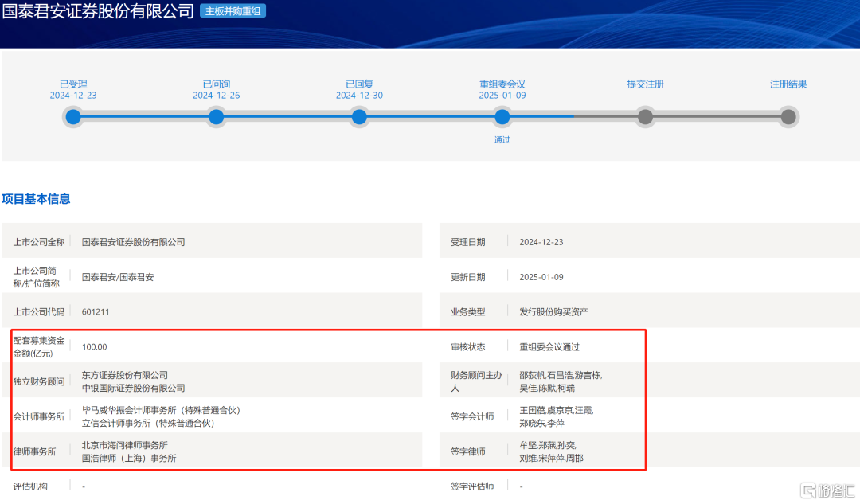Click the 项目基本信息 section heading

pos(36,199)
